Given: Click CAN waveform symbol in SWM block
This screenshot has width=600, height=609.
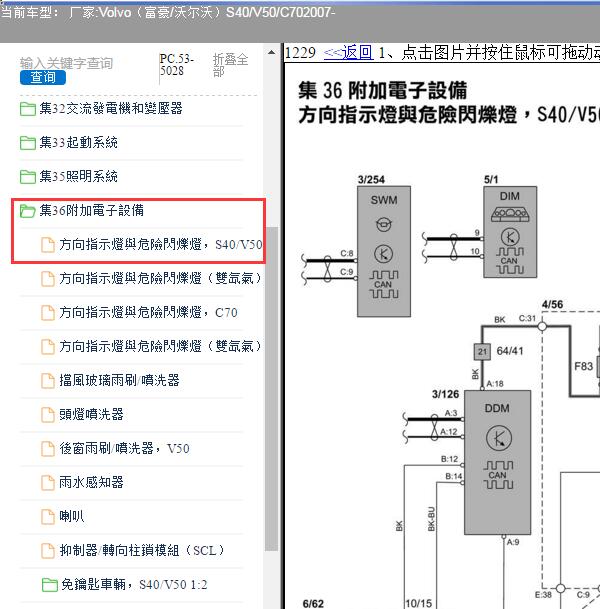Looking at the screenshot, I should pyautogui.click(x=384, y=285).
